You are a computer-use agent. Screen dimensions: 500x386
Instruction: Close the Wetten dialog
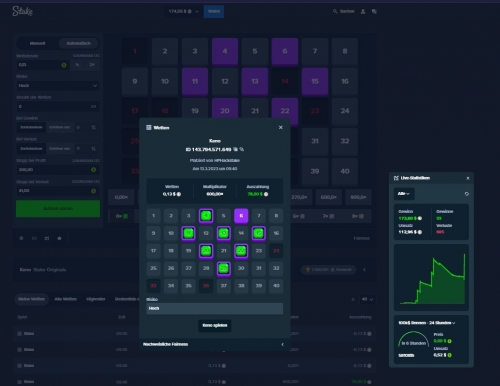coord(281,127)
